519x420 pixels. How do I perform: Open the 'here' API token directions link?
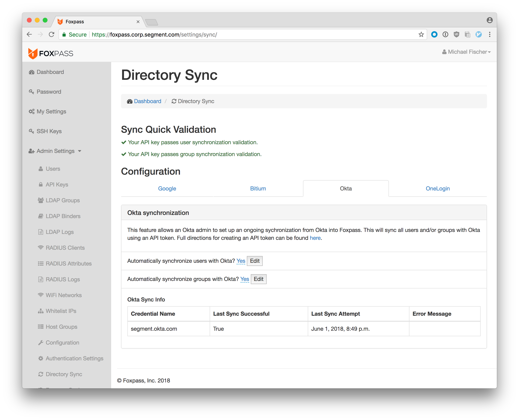click(315, 238)
